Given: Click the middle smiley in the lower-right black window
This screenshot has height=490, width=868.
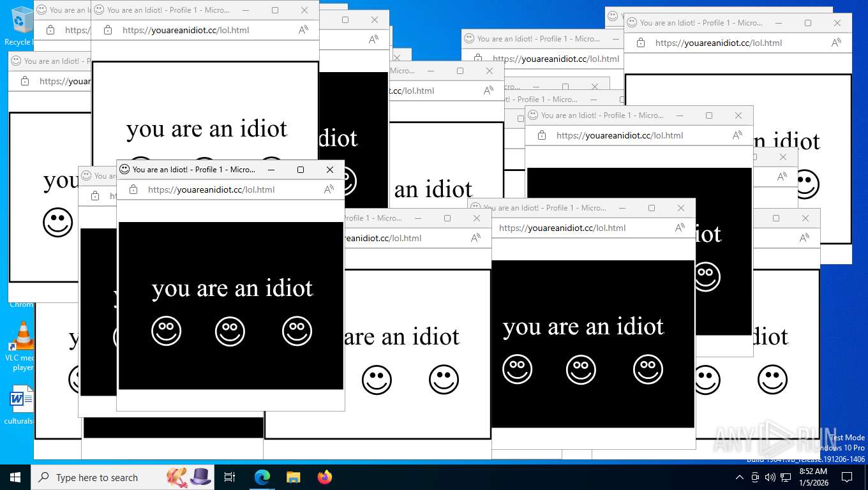Looking at the screenshot, I should (581, 369).
